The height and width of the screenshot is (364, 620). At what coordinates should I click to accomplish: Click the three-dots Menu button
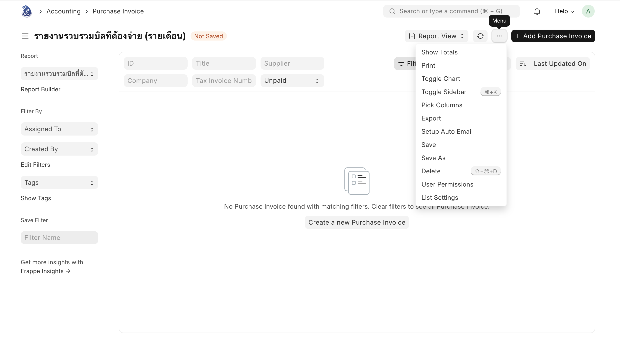pyautogui.click(x=499, y=36)
